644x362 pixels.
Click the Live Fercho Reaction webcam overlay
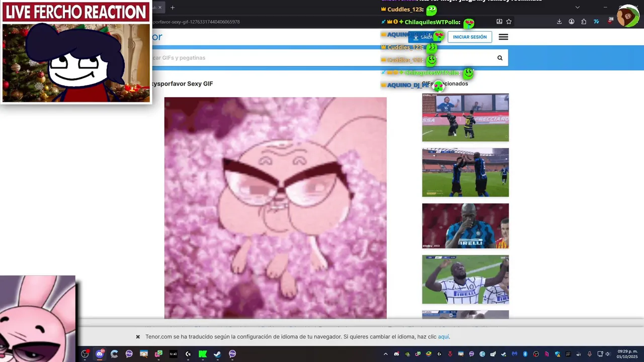pyautogui.click(x=76, y=52)
